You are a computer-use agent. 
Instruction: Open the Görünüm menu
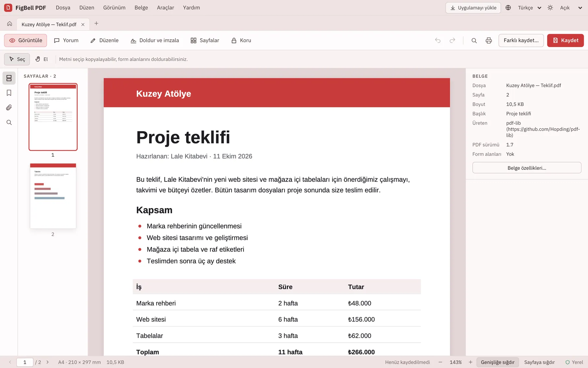[114, 8]
